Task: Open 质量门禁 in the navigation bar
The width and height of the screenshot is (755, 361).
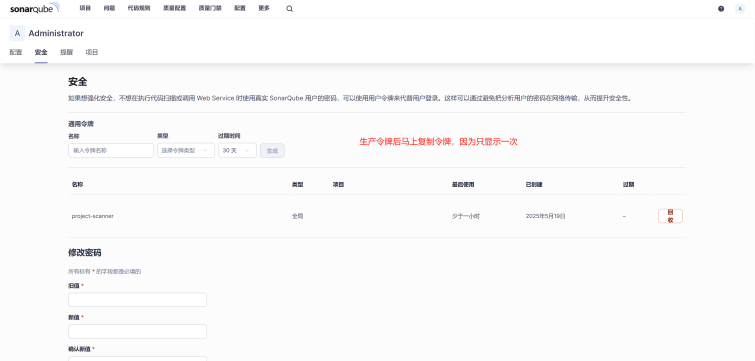Action: coord(210,8)
